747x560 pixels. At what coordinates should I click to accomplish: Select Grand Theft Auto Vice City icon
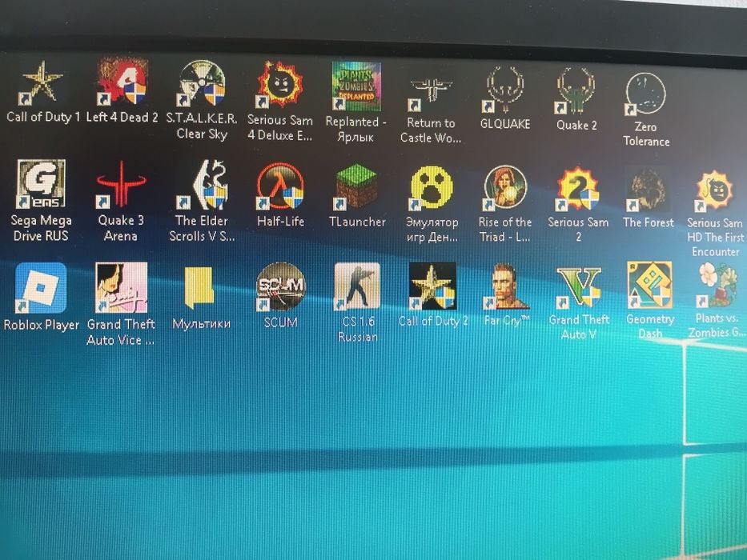[x=121, y=287]
